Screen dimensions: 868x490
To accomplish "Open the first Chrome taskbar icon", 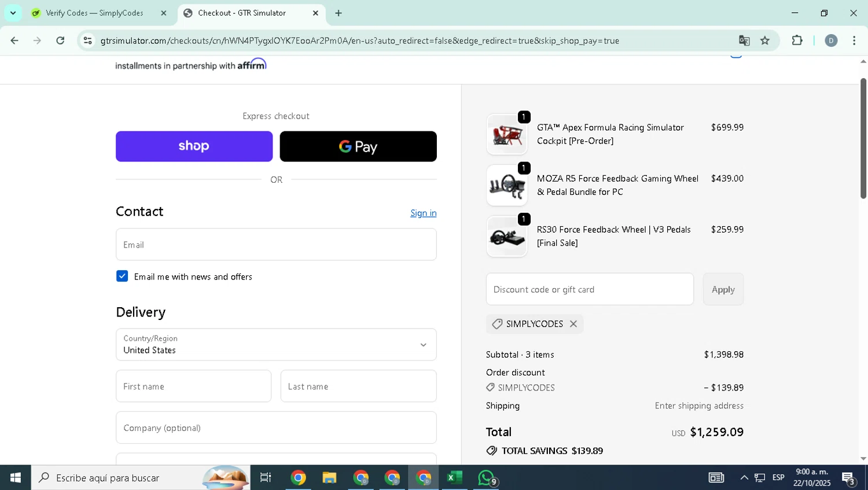I will [298, 477].
